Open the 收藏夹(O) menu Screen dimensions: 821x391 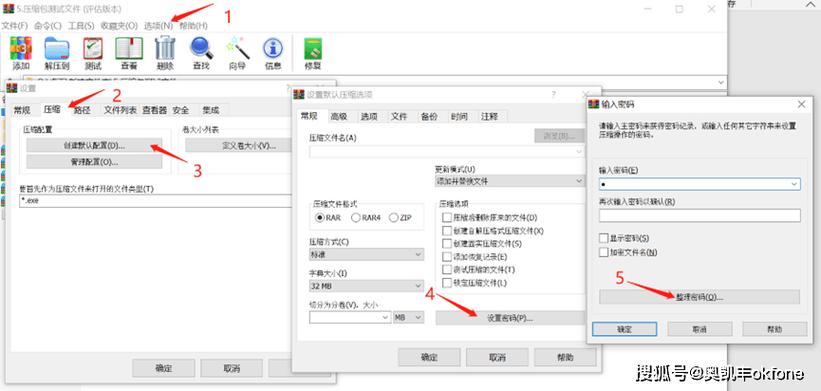[x=119, y=26]
